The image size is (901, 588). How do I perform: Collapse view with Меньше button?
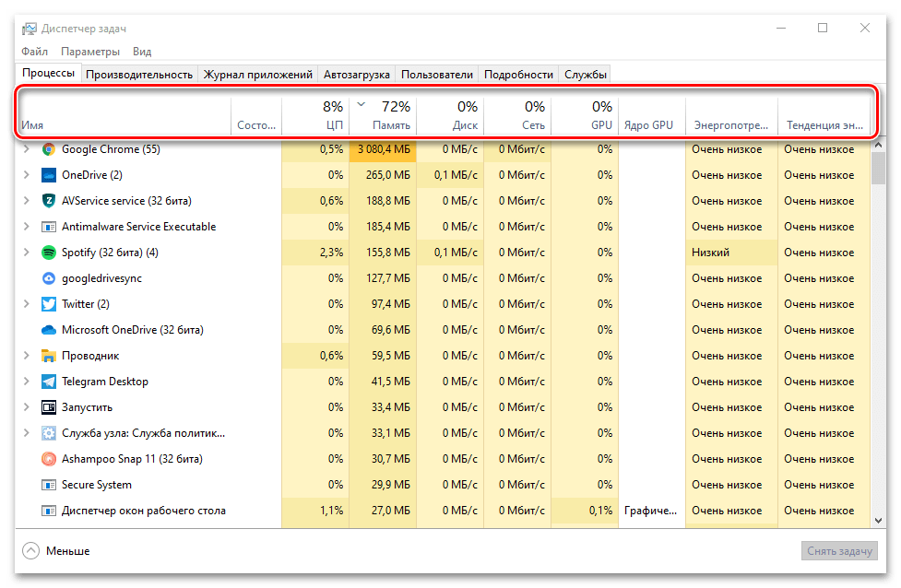point(57,550)
